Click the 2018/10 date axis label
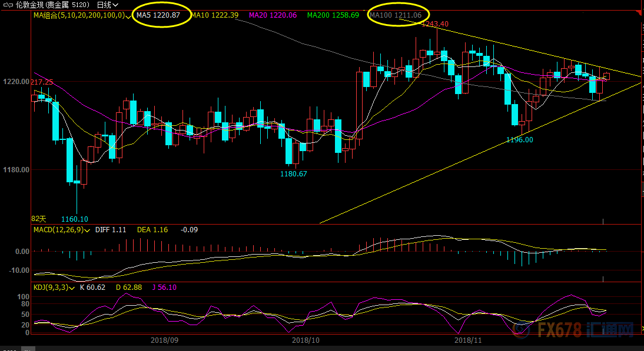 click(305, 340)
